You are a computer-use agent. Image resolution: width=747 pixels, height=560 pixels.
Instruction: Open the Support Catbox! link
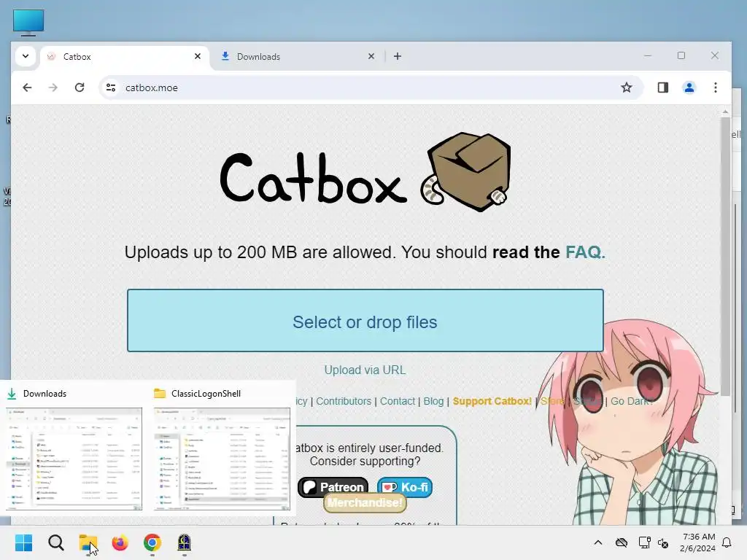coord(492,401)
